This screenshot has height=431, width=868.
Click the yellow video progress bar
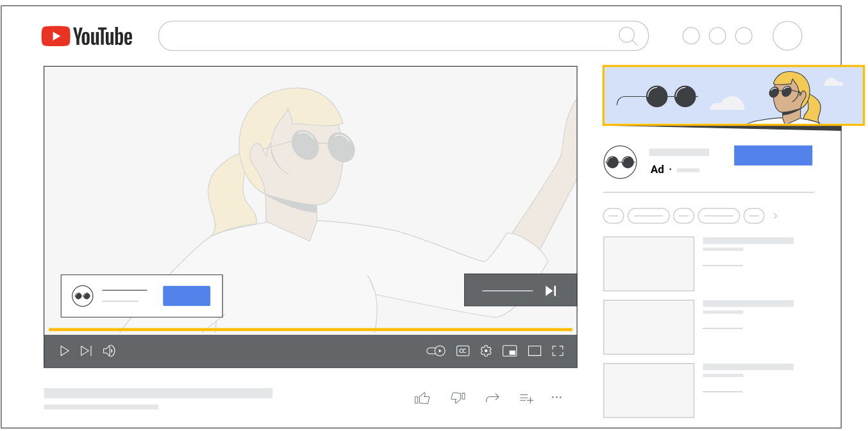point(310,330)
